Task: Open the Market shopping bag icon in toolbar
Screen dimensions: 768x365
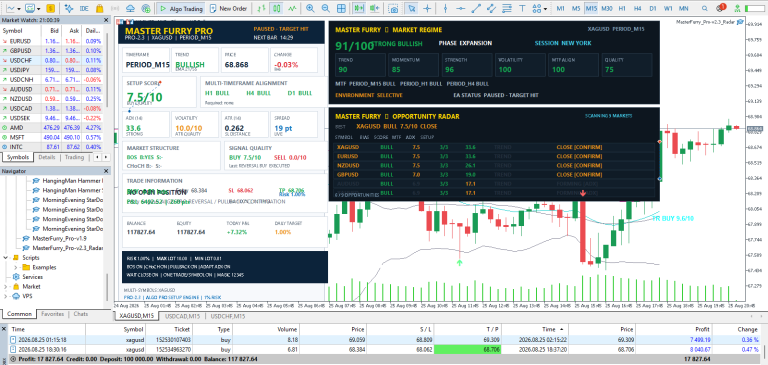Action: point(99,8)
